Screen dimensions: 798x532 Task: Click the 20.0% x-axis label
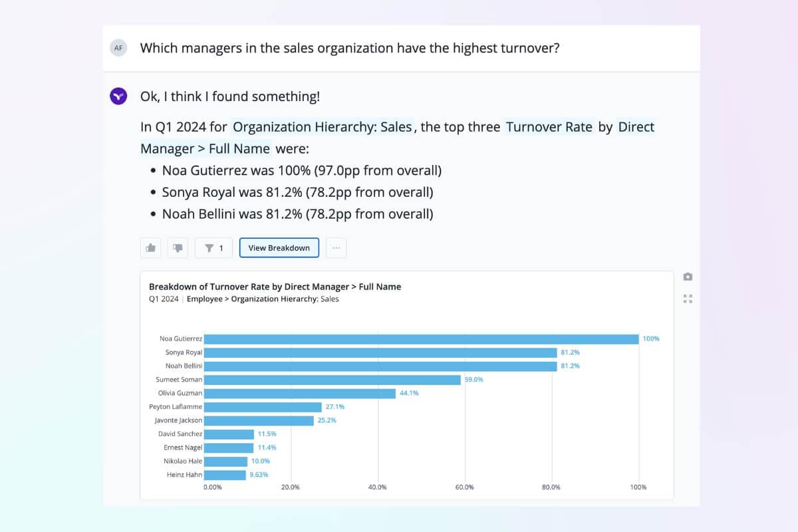pos(291,487)
